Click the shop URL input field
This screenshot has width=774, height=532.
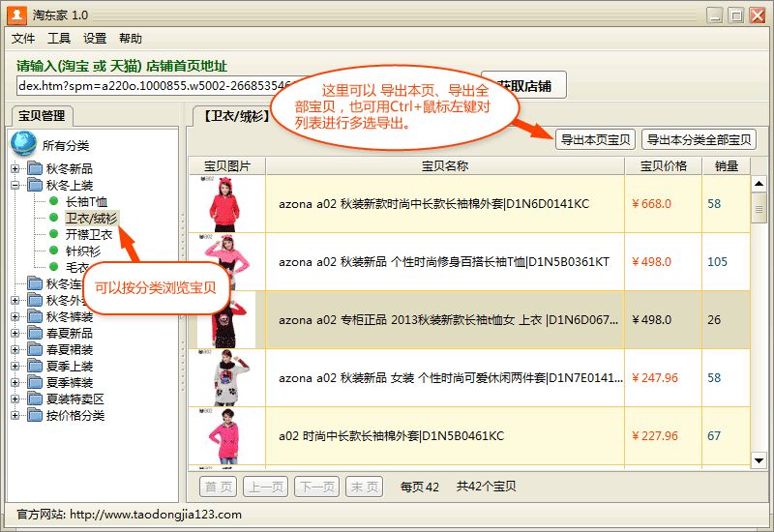pyautogui.click(x=156, y=86)
